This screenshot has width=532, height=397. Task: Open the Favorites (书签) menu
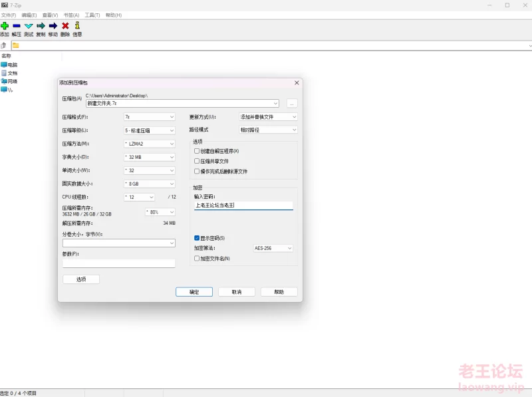pos(71,15)
